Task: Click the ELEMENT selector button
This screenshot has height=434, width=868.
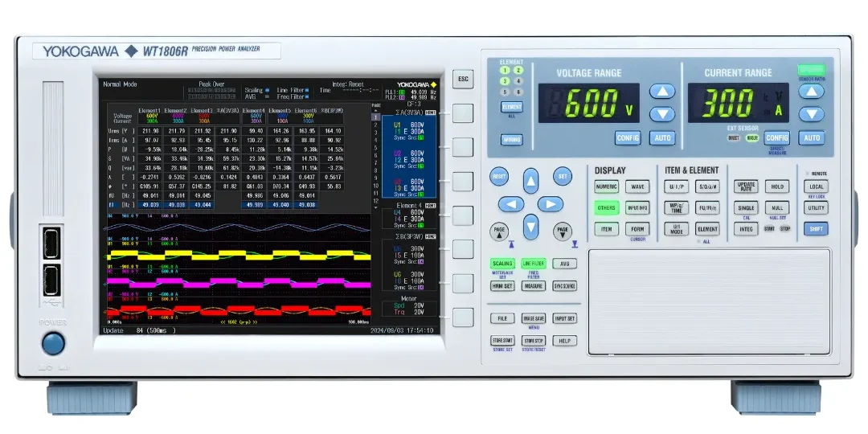Action: (511, 108)
